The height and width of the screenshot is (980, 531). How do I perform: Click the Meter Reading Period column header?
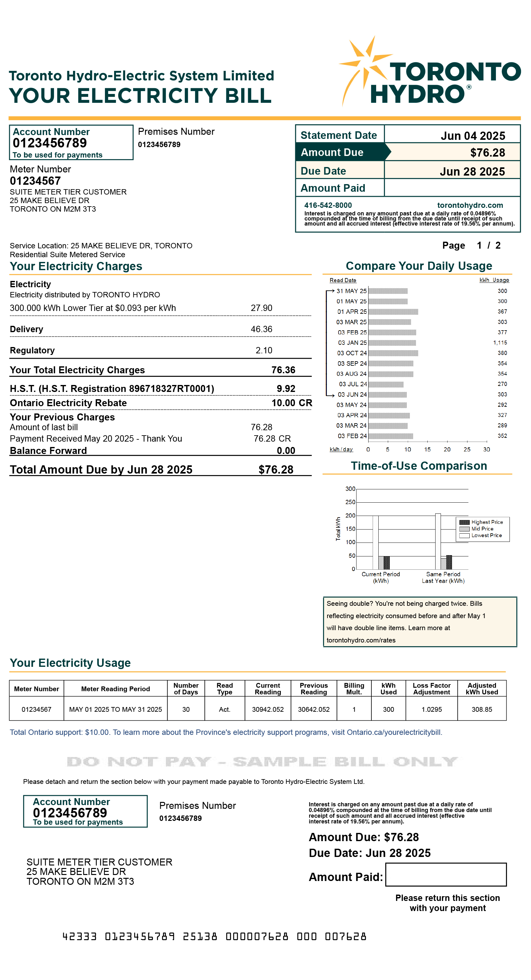tap(116, 689)
